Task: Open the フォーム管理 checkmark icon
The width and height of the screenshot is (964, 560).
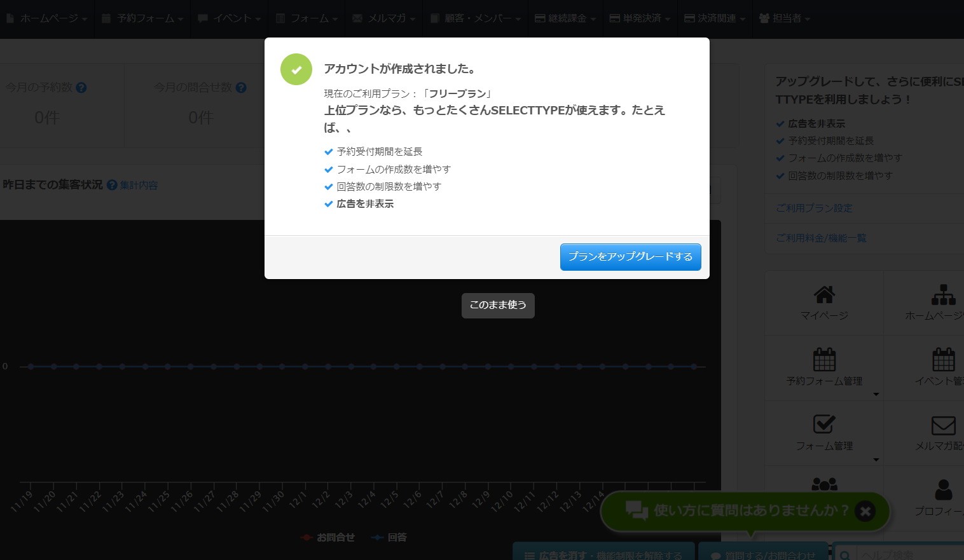Action: pyautogui.click(x=824, y=425)
